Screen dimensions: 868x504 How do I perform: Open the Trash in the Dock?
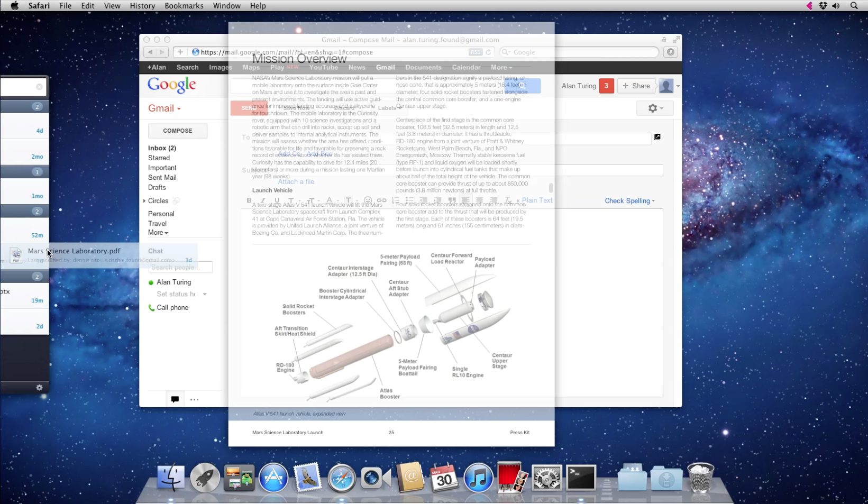[x=700, y=478]
